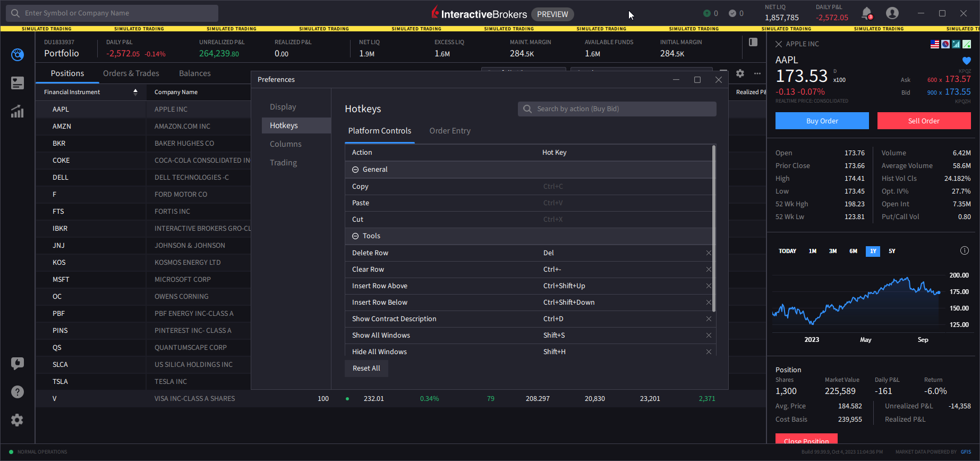Click the notifications bell icon
980x461 pixels.
866,13
